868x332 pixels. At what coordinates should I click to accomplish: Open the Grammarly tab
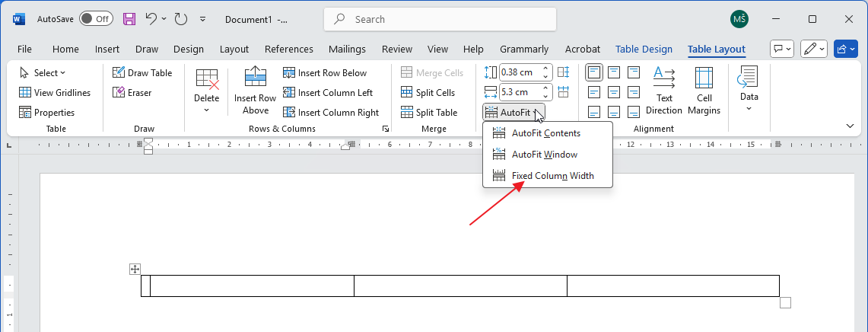coord(523,49)
